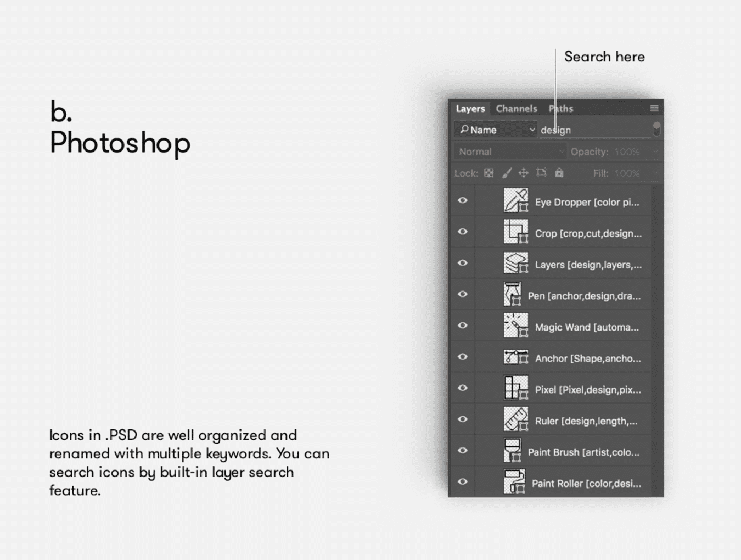Turn off layer filtering toggle switch
Viewport: 741px width, 560px height.
click(x=656, y=130)
